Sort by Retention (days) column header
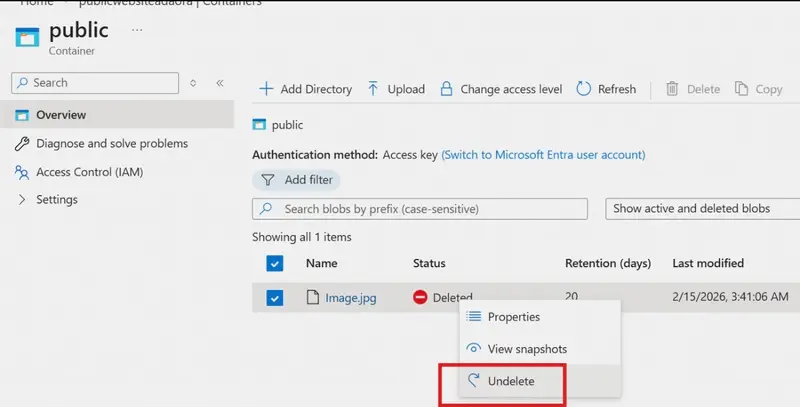 click(x=608, y=263)
